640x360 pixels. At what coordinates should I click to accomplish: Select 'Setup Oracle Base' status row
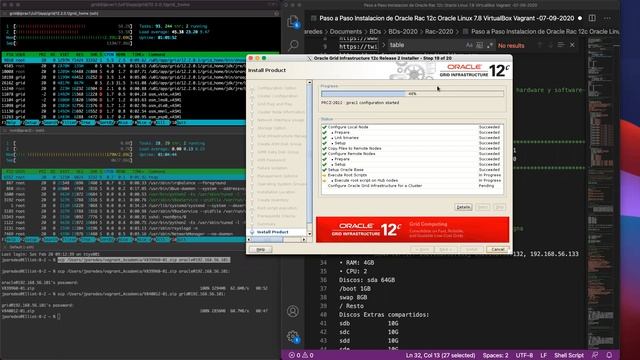point(412,170)
